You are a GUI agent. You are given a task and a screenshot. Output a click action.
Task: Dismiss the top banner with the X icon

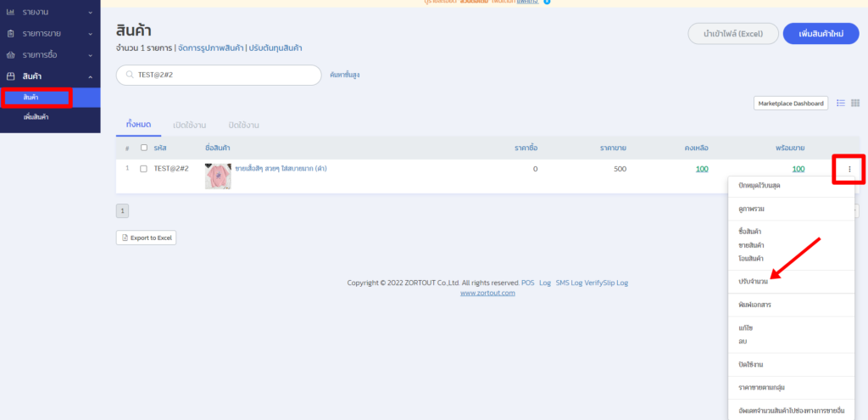click(x=547, y=3)
